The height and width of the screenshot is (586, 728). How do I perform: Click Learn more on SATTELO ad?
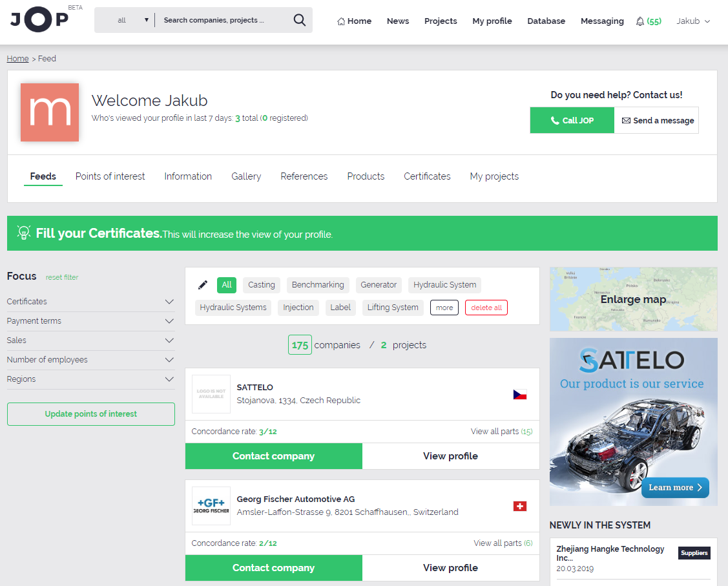click(675, 488)
